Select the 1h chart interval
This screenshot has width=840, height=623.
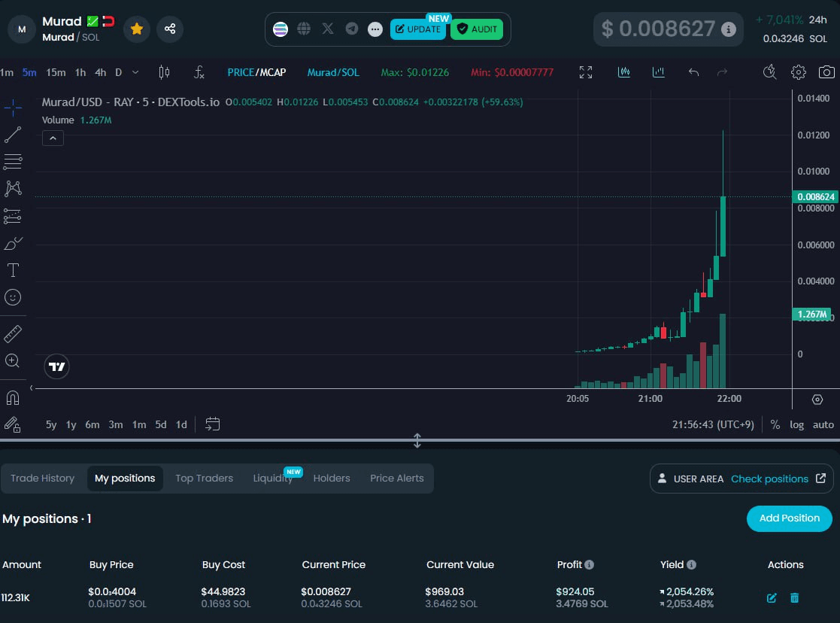80,72
